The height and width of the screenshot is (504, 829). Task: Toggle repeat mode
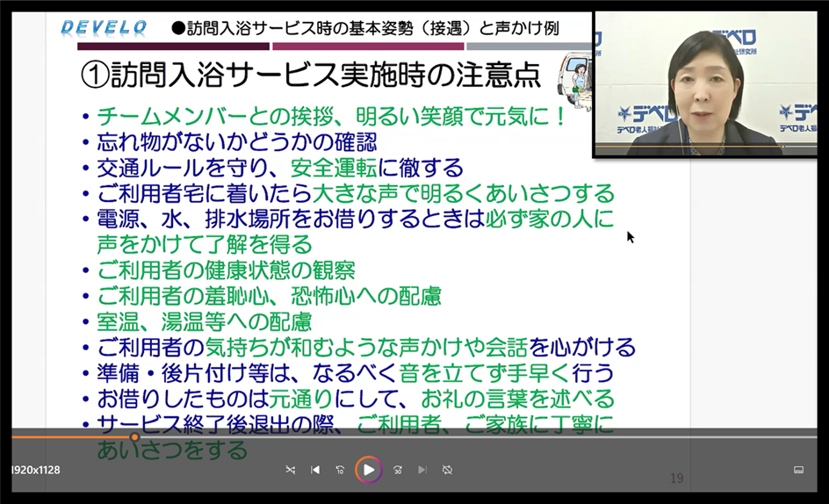(x=447, y=470)
